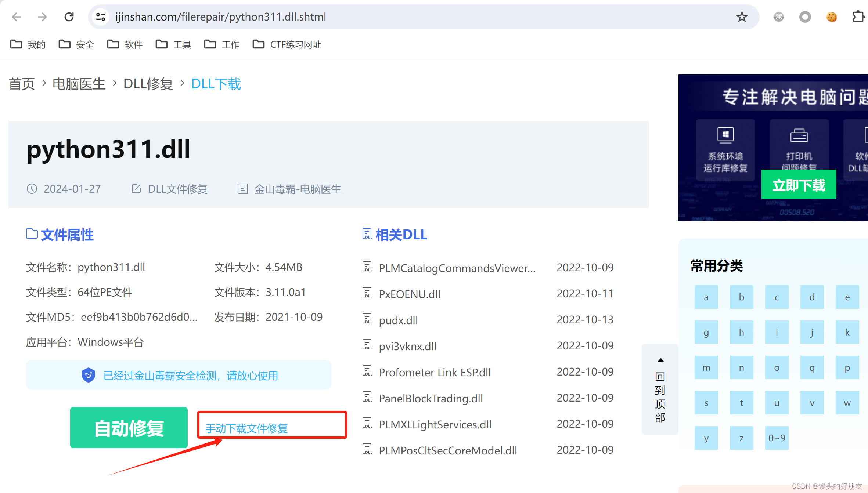The image size is (868, 493).
Task: Click the bookmark star icon in address bar
Action: pos(742,17)
